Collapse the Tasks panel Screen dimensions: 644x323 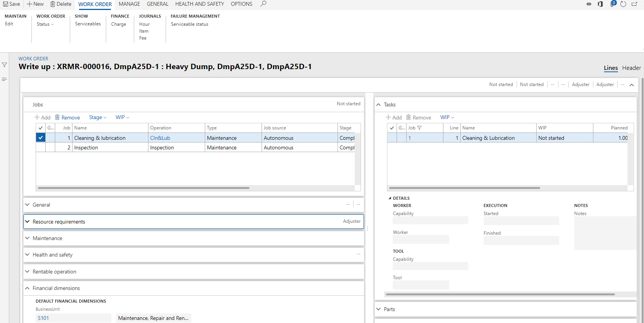[379, 104]
